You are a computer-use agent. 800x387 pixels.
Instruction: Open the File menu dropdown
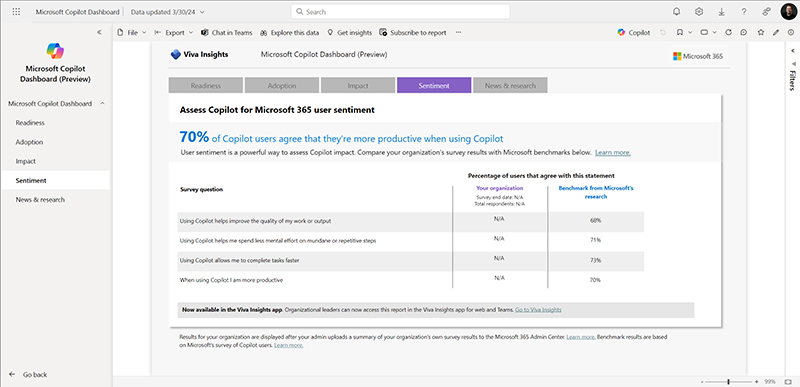click(132, 32)
